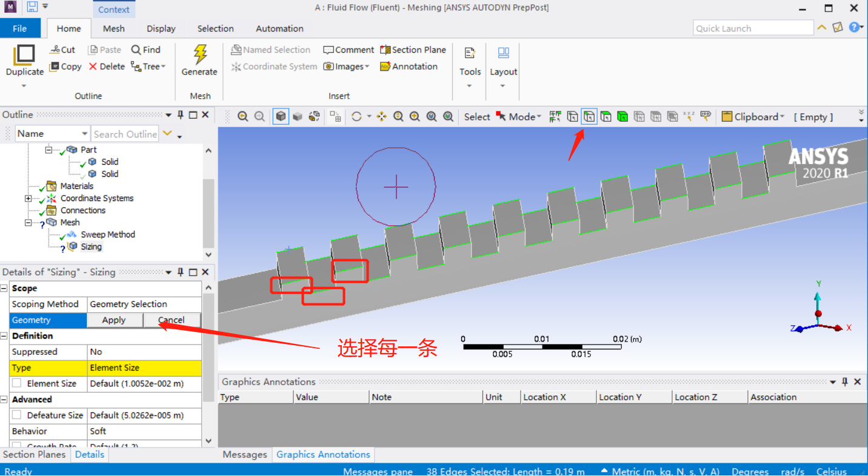
Task: Click the Cut scissors tool
Action: [62, 50]
